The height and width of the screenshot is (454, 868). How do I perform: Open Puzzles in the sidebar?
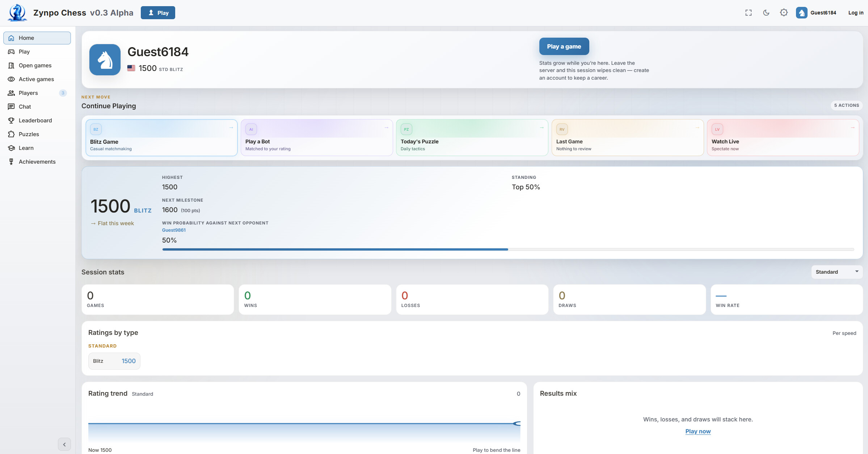pyautogui.click(x=37, y=134)
